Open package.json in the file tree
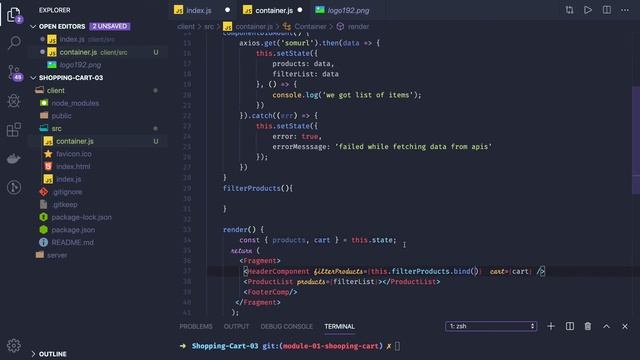 [98, 230]
